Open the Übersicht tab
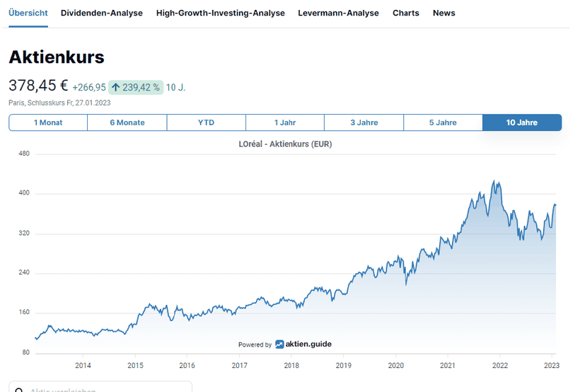The height and width of the screenshot is (392, 580). (28, 13)
